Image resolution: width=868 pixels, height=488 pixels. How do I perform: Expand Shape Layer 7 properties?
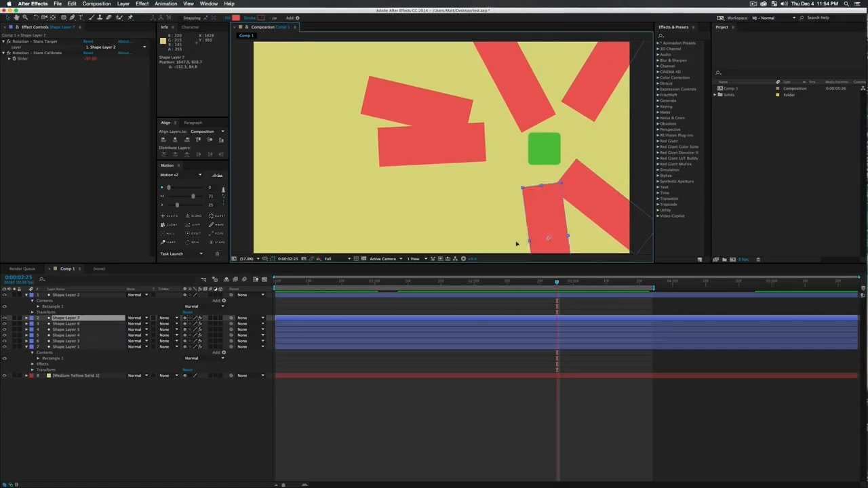(26, 318)
